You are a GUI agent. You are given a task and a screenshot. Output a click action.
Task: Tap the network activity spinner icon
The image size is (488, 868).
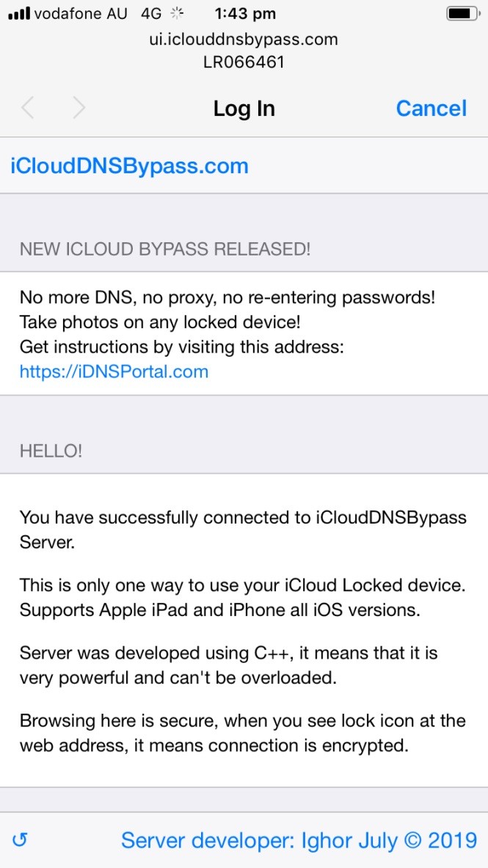click(177, 14)
